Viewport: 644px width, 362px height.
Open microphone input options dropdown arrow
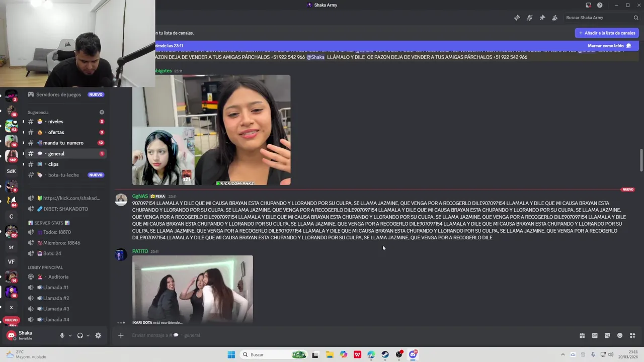click(x=70, y=335)
